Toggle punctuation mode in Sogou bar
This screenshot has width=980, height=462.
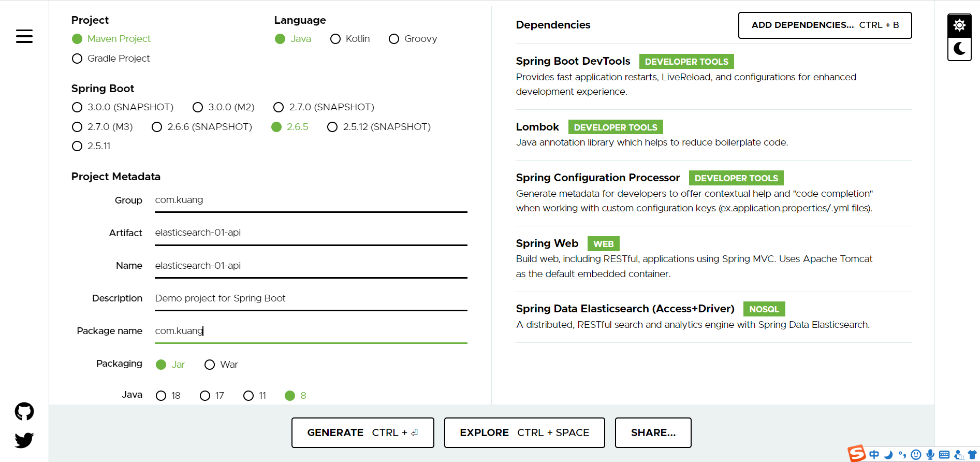point(902,455)
